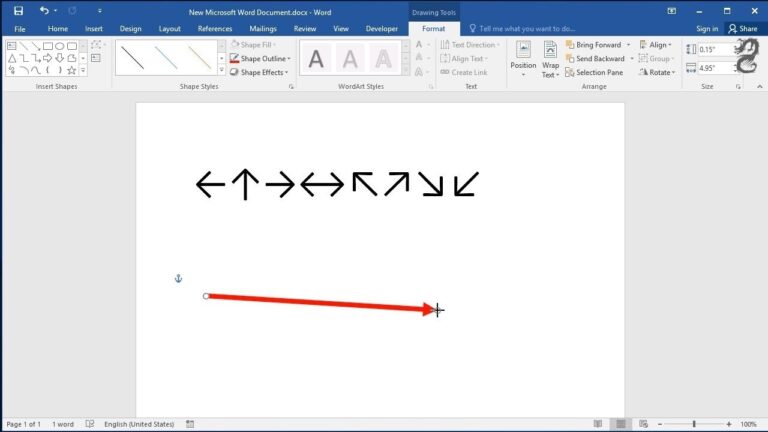Screen dimensions: 768x432
Task: Select the Format tab under Drawing Tools
Action: 433,29
